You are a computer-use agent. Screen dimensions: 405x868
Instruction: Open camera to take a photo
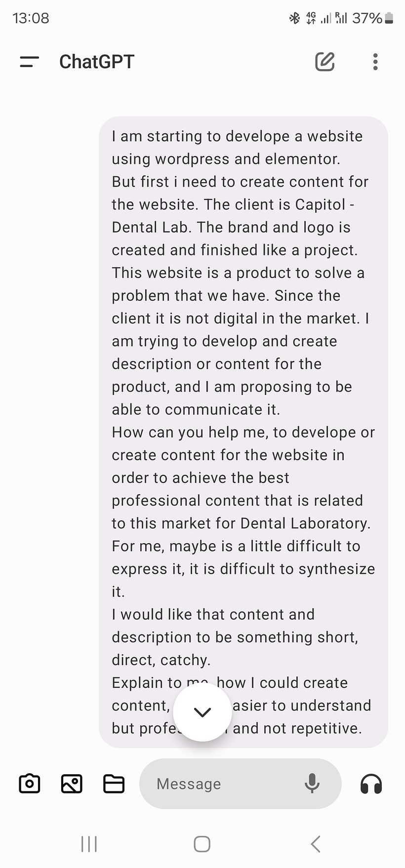29,784
